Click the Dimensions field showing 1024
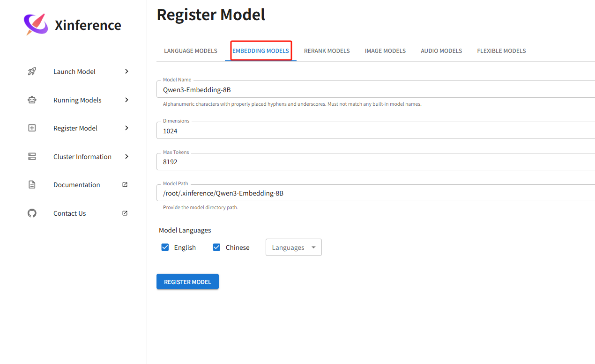This screenshot has height=364, width=595. [x=376, y=131]
